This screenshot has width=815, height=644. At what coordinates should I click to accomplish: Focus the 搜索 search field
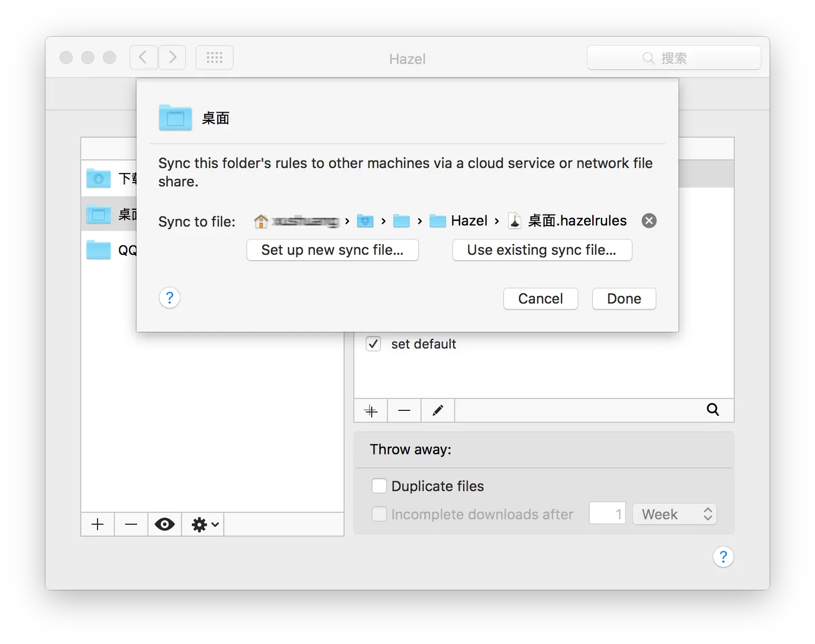coord(674,57)
